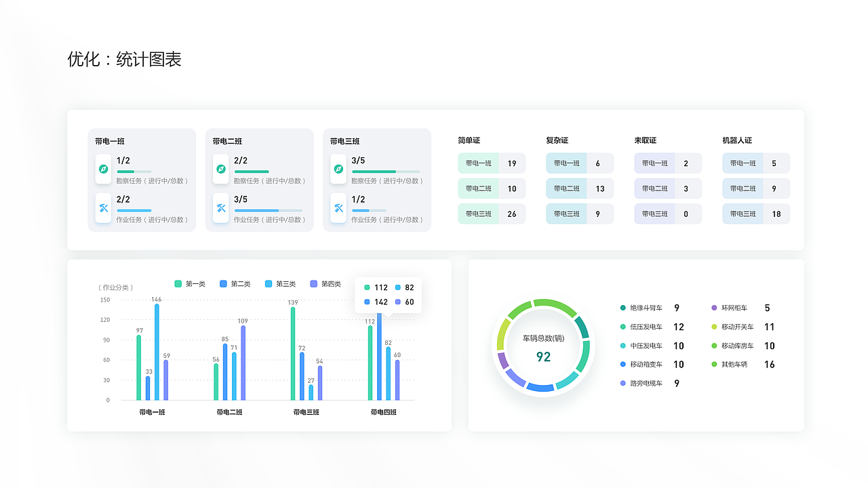Image resolution: width=868 pixels, height=488 pixels.
Task: Click the 移动开关车 legend item
Action: point(743,327)
